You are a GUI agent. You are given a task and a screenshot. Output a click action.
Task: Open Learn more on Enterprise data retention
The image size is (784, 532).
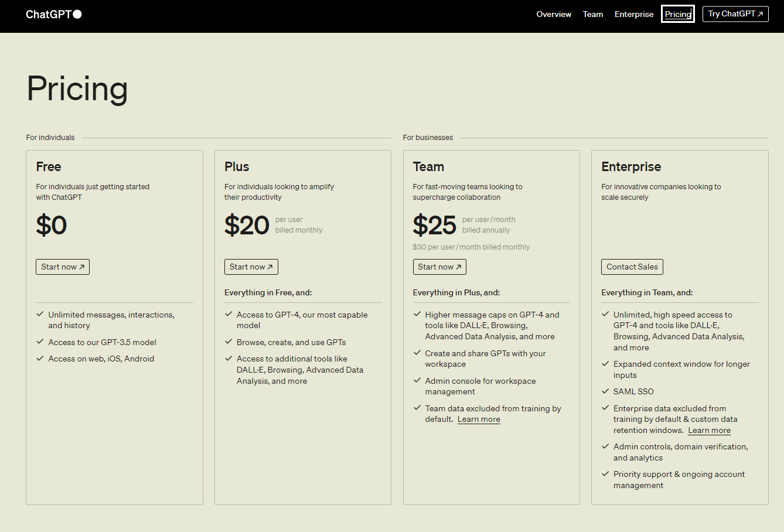coord(709,431)
